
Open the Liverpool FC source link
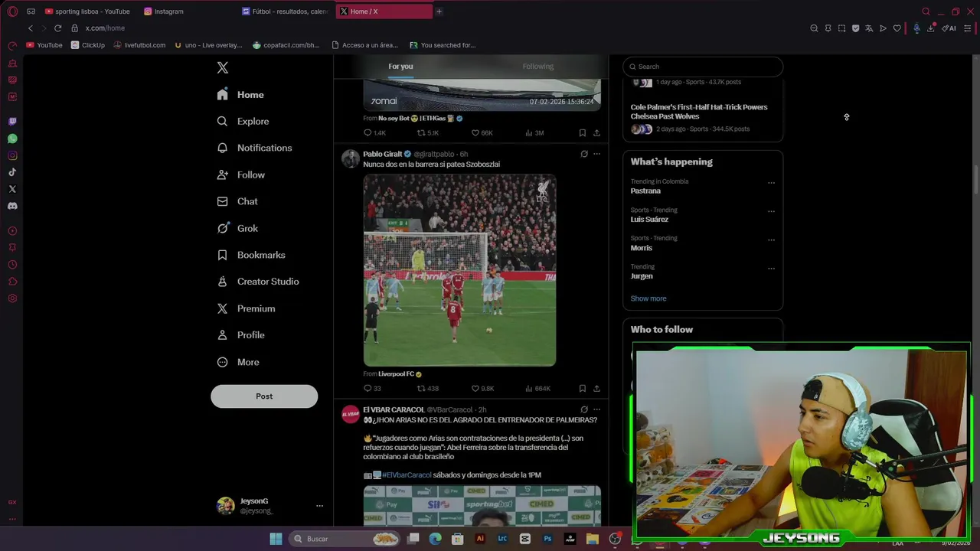(396, 374)
